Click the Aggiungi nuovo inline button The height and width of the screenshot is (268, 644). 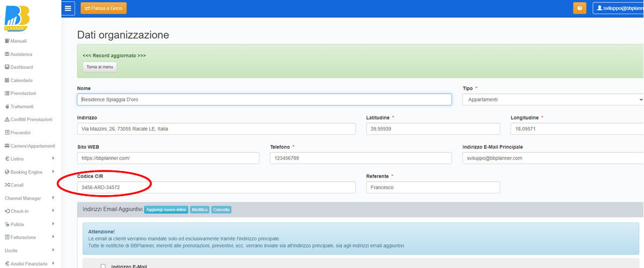[166, 210]
